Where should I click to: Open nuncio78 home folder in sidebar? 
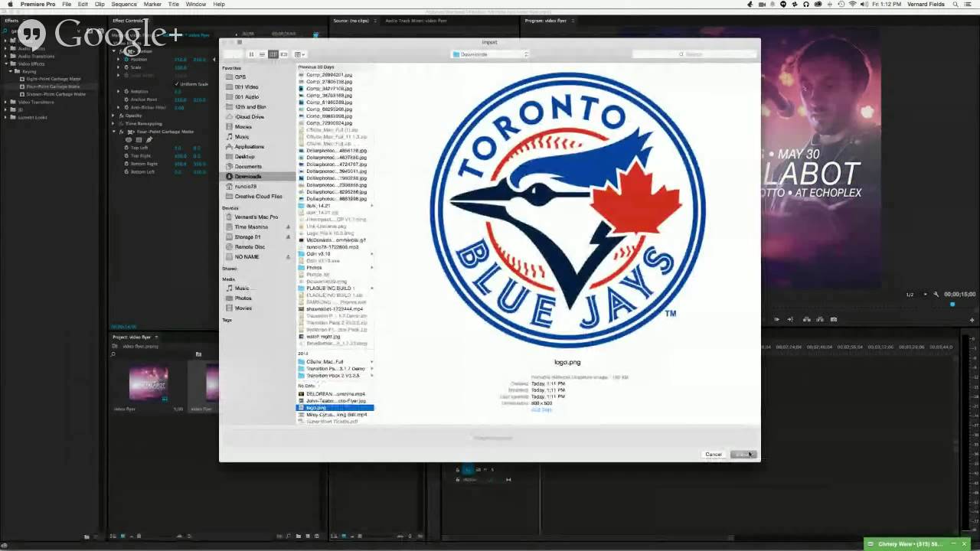pyautogui.click(x=246, y=187)
